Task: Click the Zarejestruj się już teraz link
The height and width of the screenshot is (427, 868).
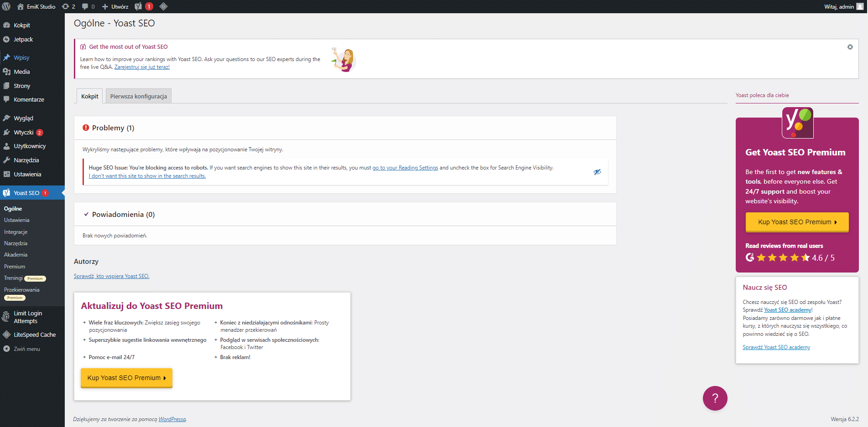Action: point(142,67)
